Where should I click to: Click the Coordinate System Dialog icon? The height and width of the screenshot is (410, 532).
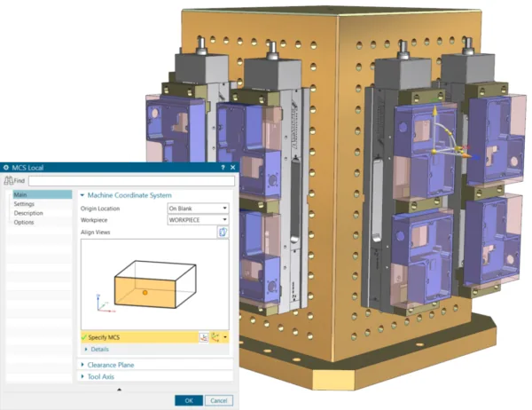(204, 337)
